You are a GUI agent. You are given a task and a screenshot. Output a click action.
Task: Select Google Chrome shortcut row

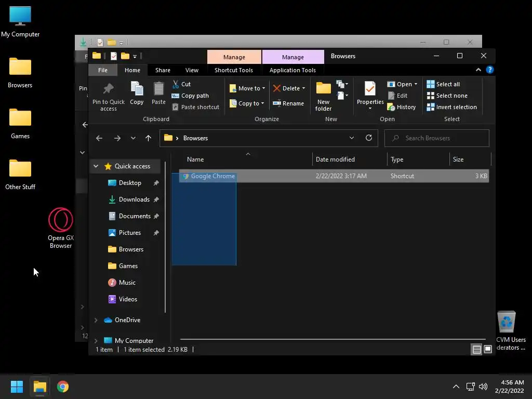pos(334,176)
